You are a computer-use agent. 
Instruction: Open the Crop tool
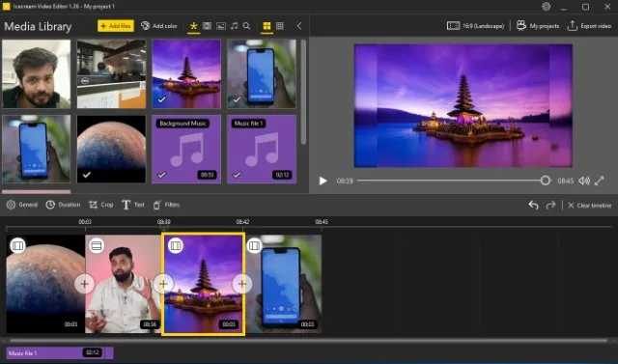[100, 205]
